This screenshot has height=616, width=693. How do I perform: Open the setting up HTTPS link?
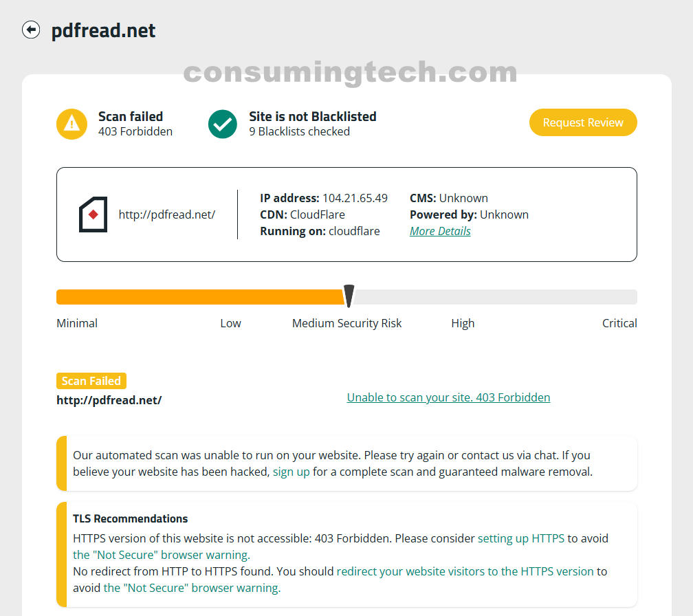[521, 538]
